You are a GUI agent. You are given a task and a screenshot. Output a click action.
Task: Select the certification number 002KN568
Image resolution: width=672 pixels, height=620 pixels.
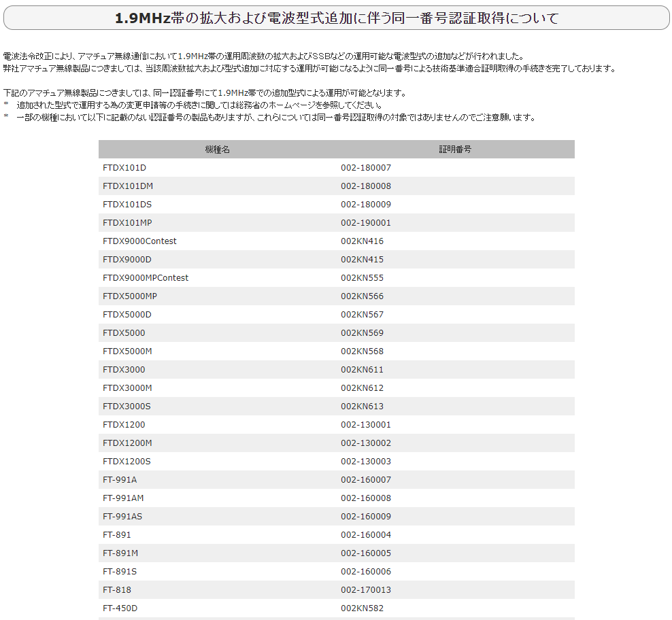[362, 351]
